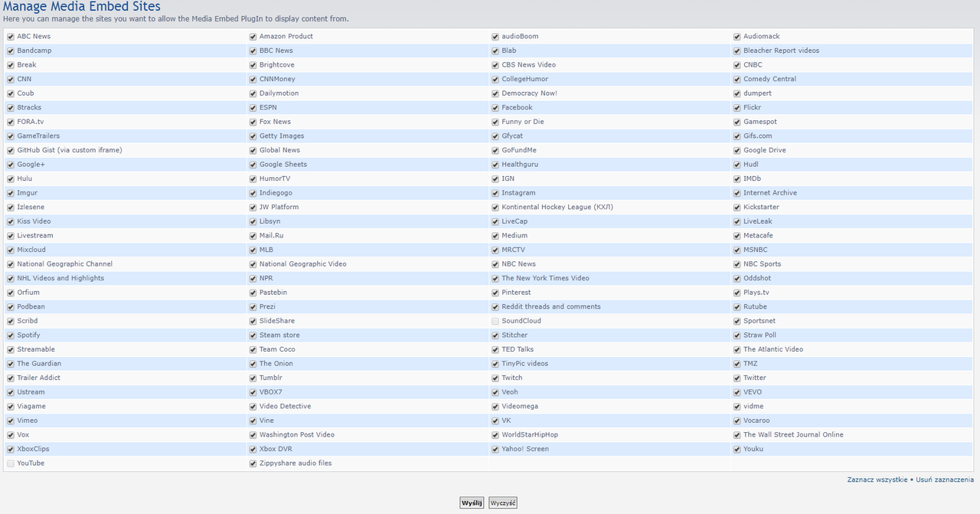
Task: Toggle the Vocaroo checkbox
Action: (737, 421)
